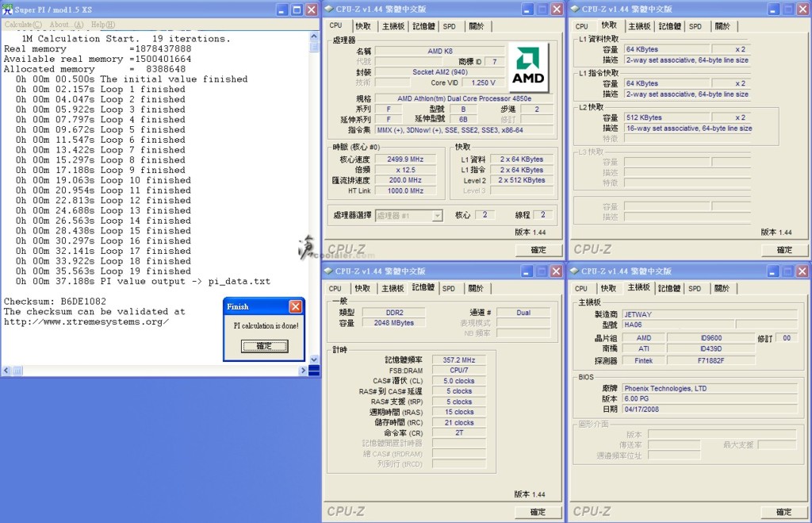Viewport: 812px width, 523px height.
Task: Open the Help menu in Super PI
Action: pyautogui.click(x=103, y=25)
